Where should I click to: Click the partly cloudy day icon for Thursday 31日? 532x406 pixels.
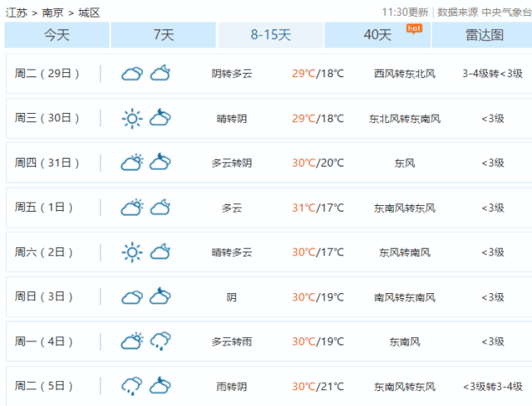pyautogui.click(x=132, y=163)
